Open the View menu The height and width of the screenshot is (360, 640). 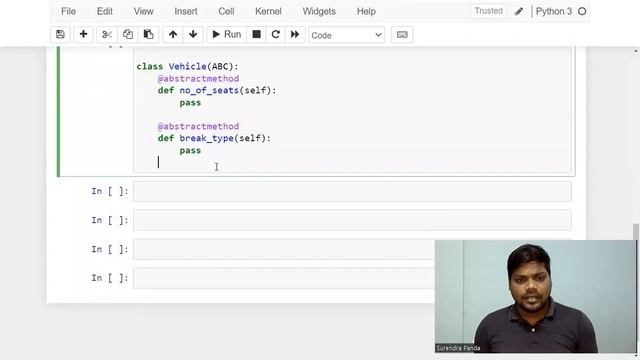point(143,11)
